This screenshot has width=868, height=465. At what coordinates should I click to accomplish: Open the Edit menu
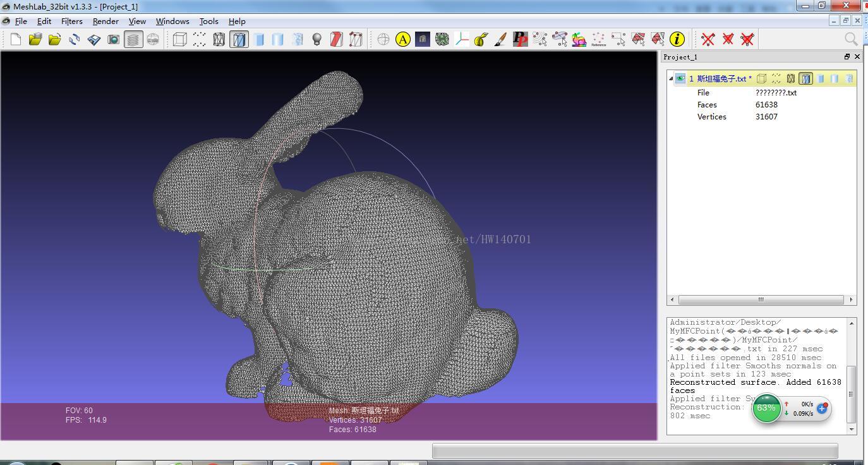tap(44, 21)
